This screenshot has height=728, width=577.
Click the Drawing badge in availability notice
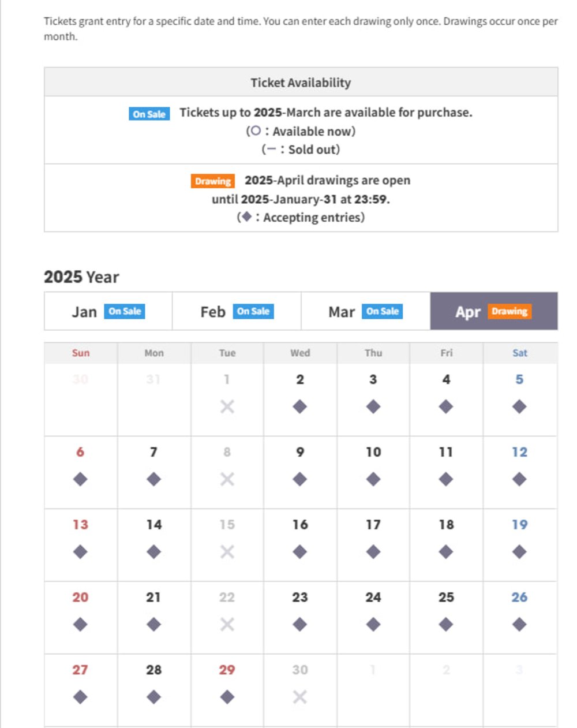213,181
